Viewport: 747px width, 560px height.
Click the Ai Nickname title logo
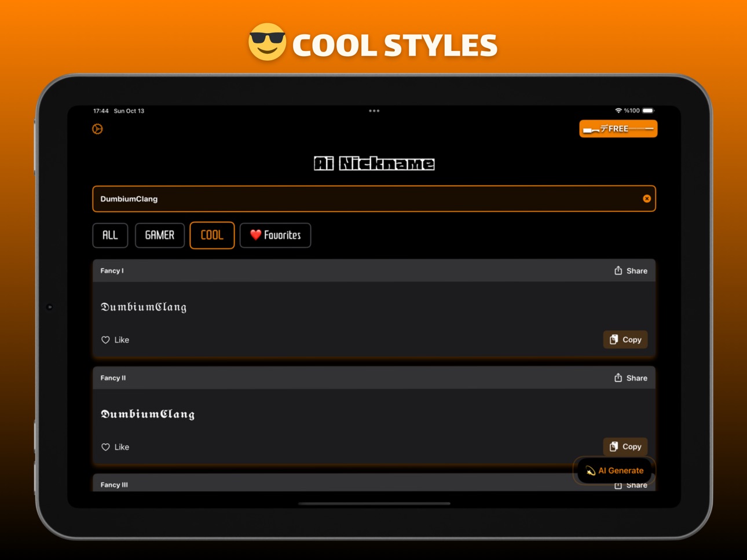374,163
